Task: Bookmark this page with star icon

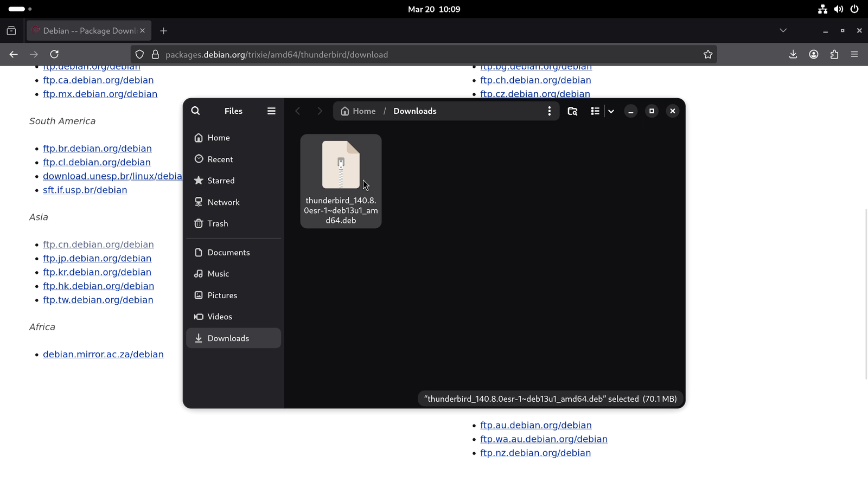Action: coord(708,54)
